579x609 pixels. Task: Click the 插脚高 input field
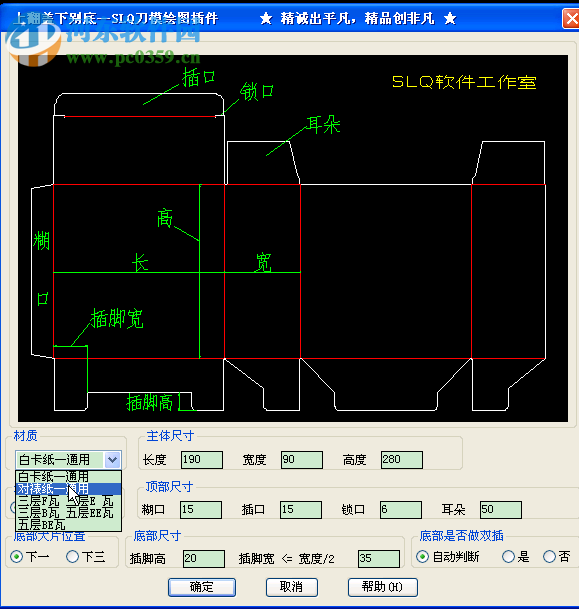[x=204, y=559]
